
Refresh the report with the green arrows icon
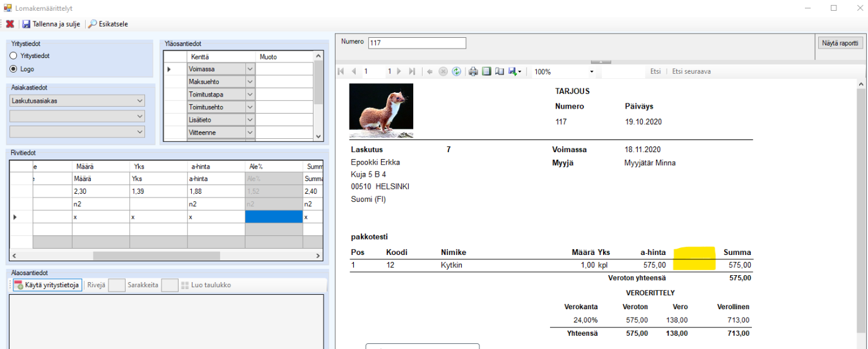456,71
